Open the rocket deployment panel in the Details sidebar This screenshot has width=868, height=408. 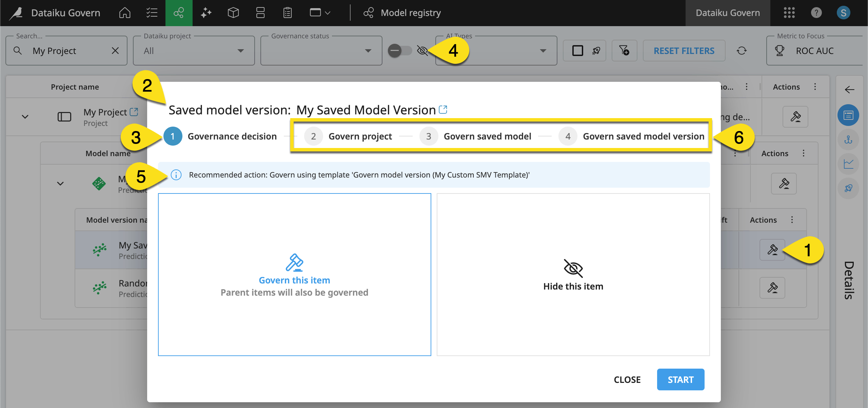point(848,189)
